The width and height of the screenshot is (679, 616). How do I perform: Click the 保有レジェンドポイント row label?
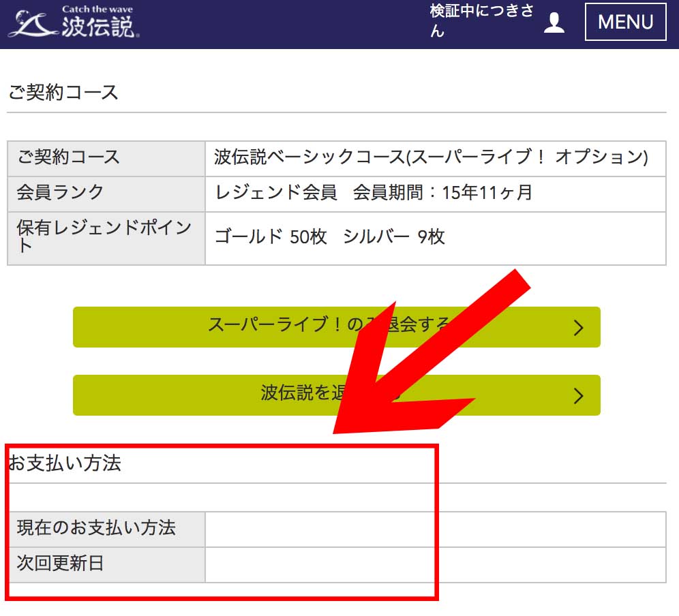(x=104, y=236)
